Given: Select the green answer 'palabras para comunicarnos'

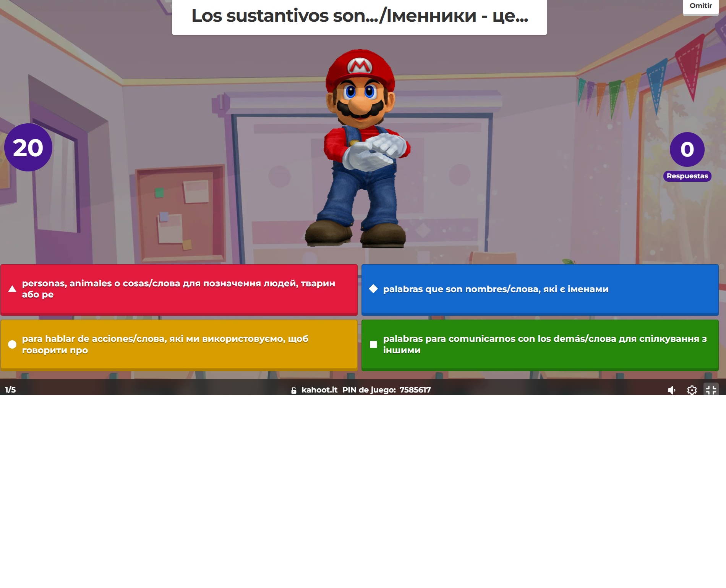Looking at the screenshot, I should coord(540,345).
